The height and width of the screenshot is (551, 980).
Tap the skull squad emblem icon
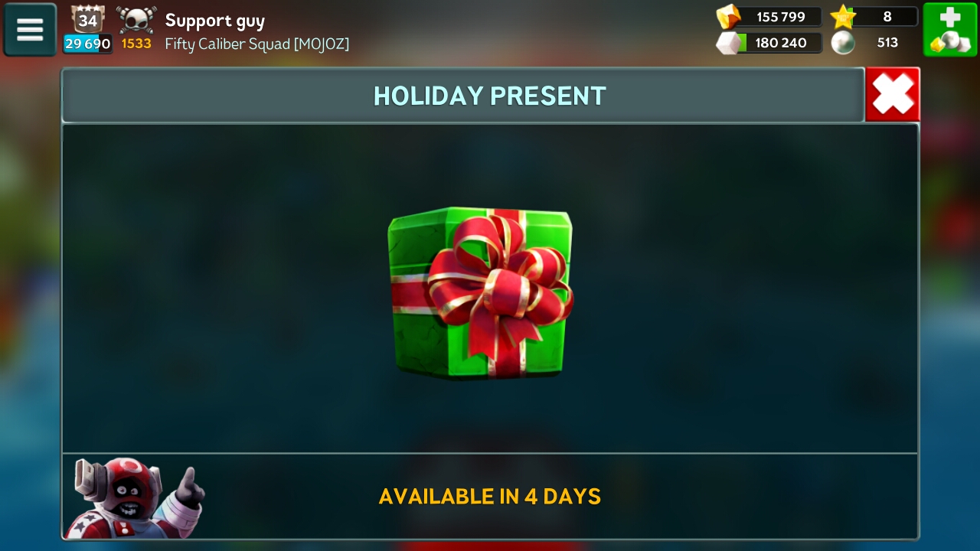pyautogui.click(x=136, y=19)
